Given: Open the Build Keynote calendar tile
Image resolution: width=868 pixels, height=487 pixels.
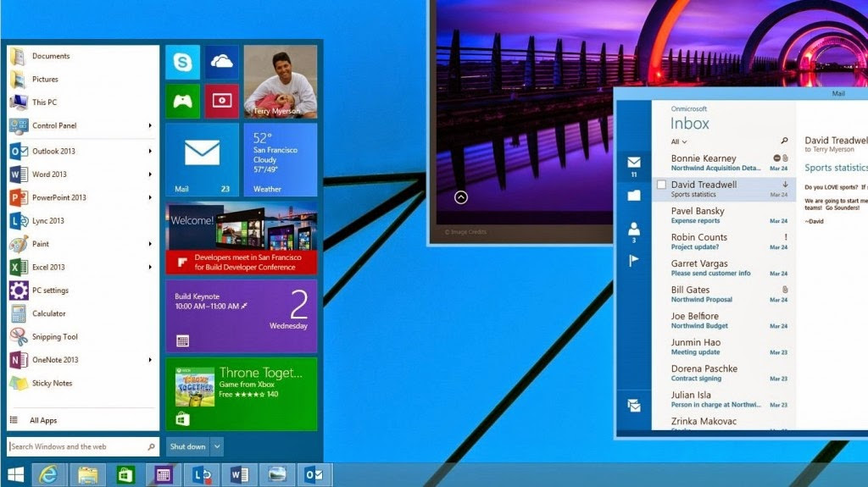Looking at the screenshot, I should (x=242, y=316).
